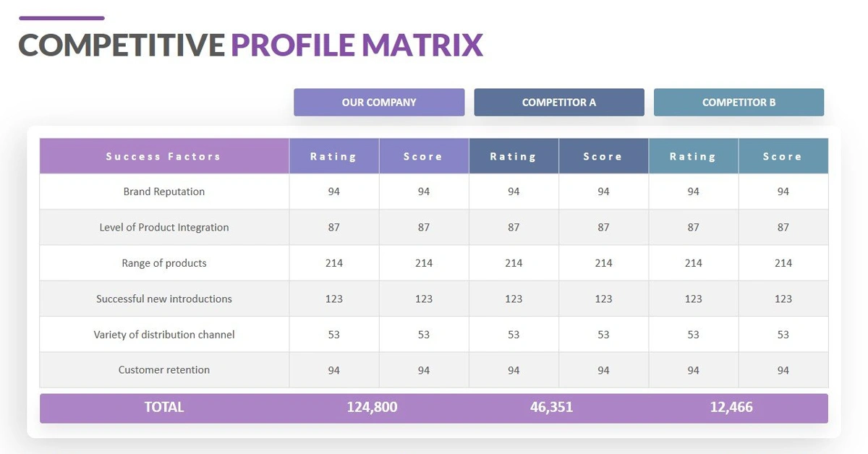Click the Success Factors column header
The image size is (868, 454).
(163, 156)
